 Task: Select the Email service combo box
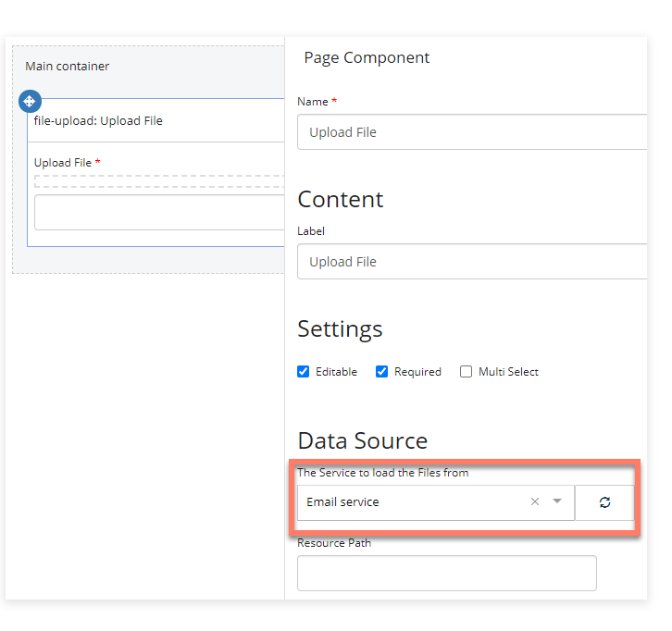click(x=435, y=502)
